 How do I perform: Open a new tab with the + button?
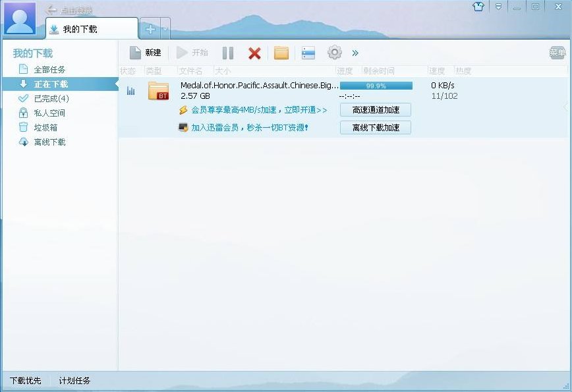point(150,29)
